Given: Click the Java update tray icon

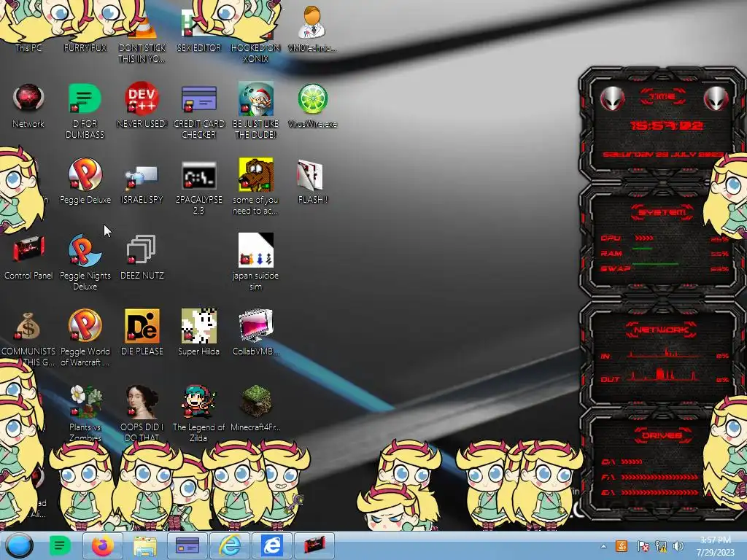Looking at the screenshot, I should click(622, 546).
